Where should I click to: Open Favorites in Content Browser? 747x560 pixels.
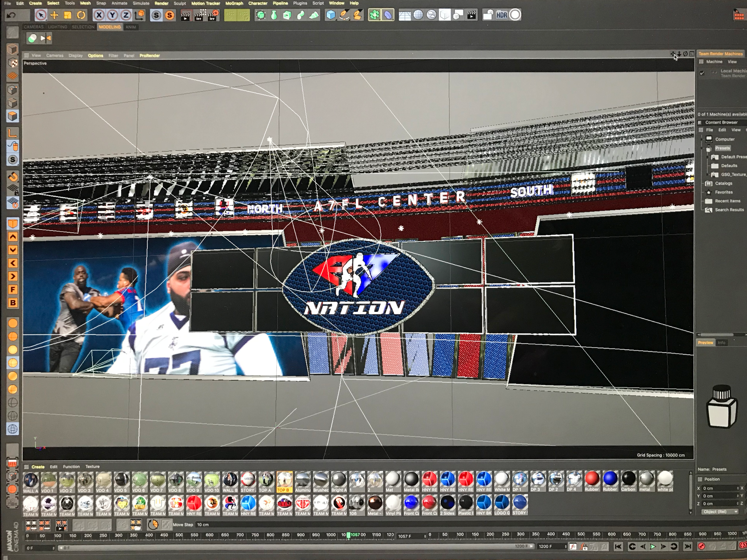click(723, 192)
